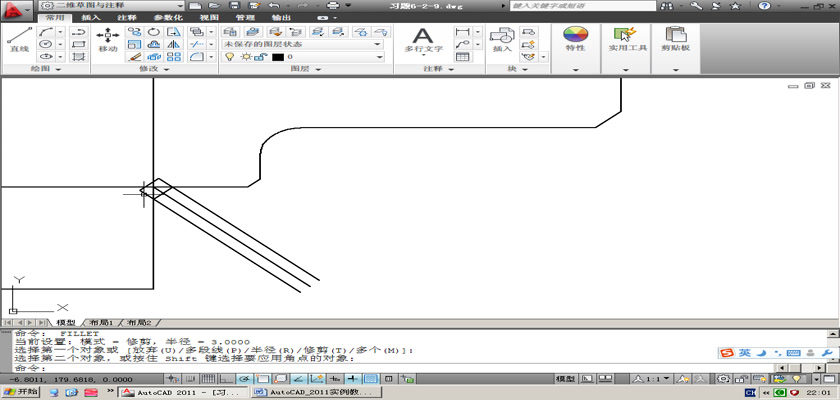
Task: Click the Multiline Text (多行文字) tool
Action: (423, 41)
